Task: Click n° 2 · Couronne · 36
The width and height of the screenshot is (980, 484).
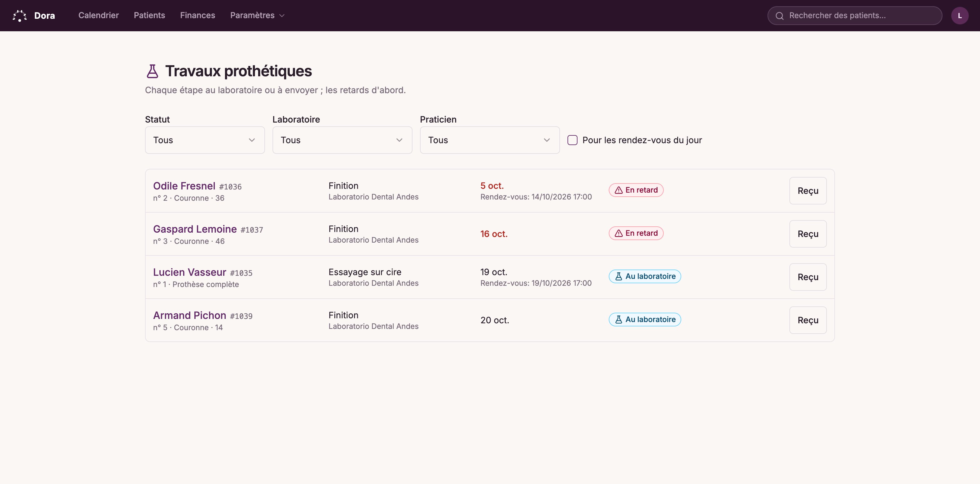Action: tap(189, 198)
